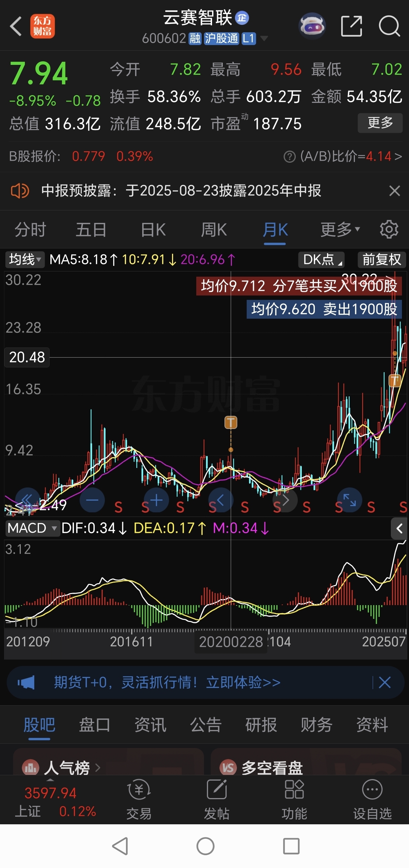Share this stock page via share icon
The height and width of the screenshot is (868, 409).
pos(352,26)
